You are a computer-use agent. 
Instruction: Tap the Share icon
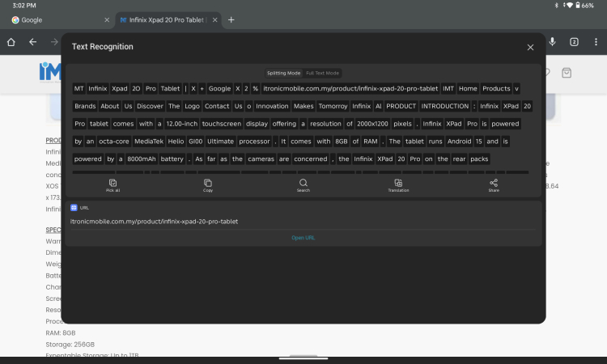pyautogui.click(x=494, y=185)
